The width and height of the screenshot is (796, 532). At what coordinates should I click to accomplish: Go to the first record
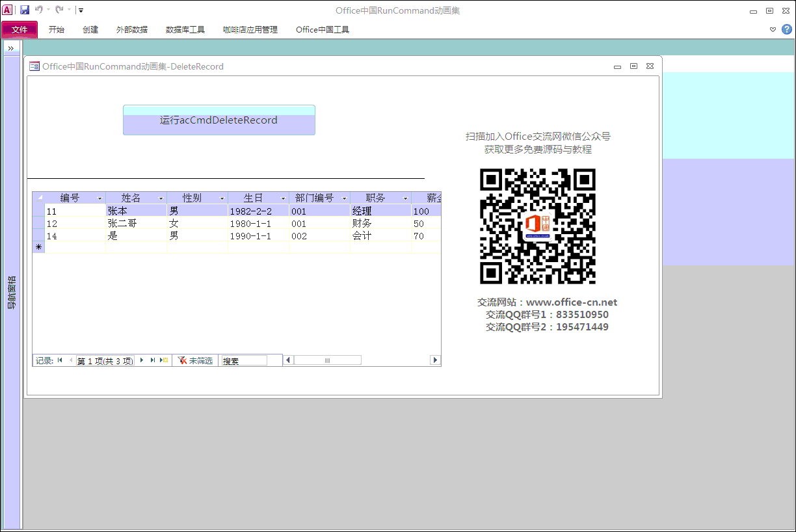[x=60, y=360]
